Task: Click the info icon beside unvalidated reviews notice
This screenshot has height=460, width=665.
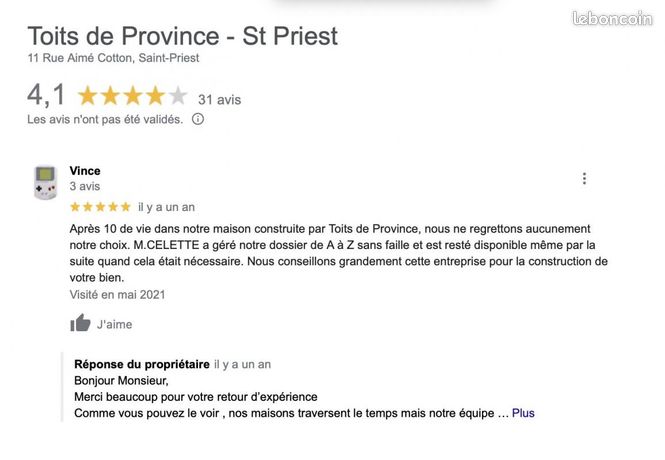Action: tap(198, 119)
